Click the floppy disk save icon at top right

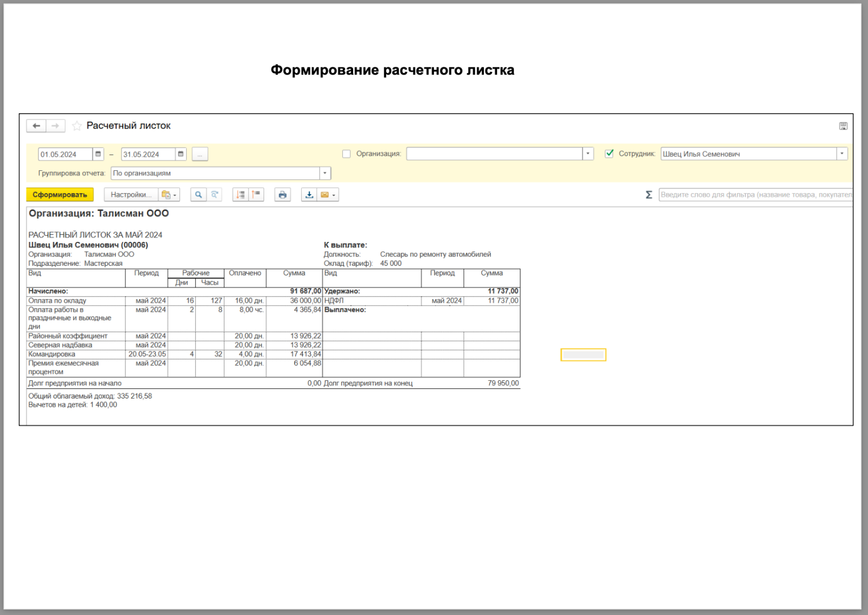(x=843, y=126)
